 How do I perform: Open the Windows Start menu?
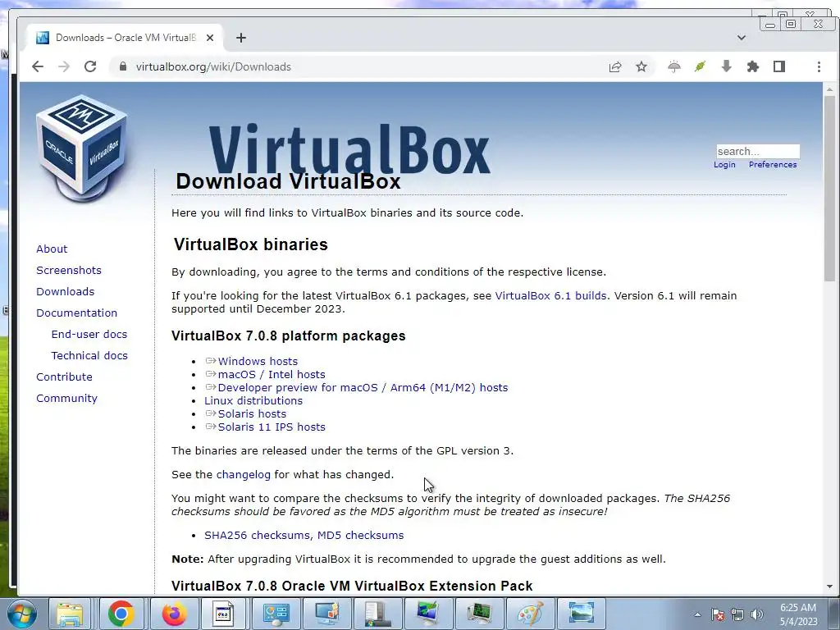[21, 614]
